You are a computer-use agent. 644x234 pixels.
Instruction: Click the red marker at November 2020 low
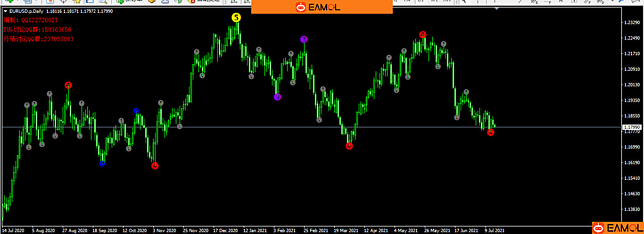(x=155, y=166)
